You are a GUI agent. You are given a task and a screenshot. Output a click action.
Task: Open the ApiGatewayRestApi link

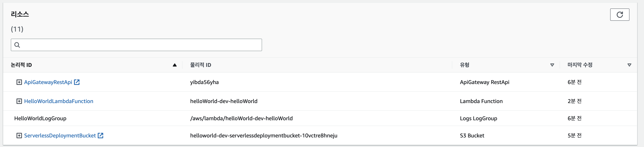pyautogui.click(x=48, y=82)
